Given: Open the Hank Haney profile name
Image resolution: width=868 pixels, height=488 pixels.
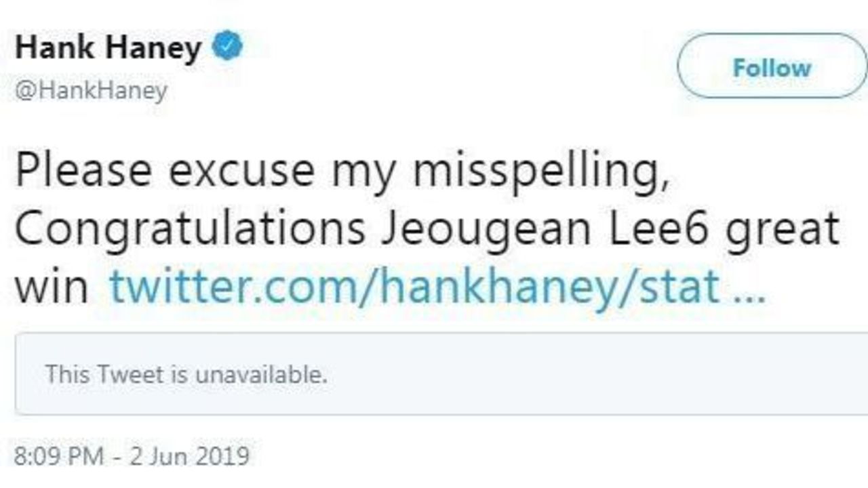Looking at the screenshot, I should [108, 49].
